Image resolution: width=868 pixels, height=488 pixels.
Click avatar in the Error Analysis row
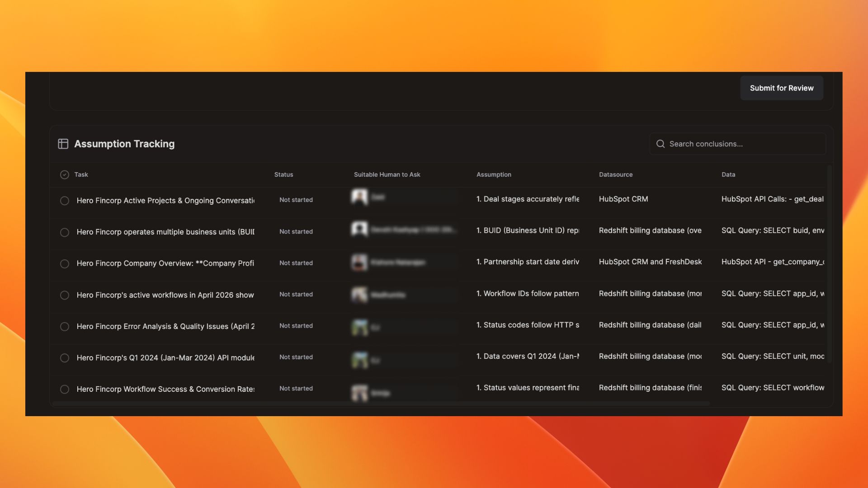360,327
